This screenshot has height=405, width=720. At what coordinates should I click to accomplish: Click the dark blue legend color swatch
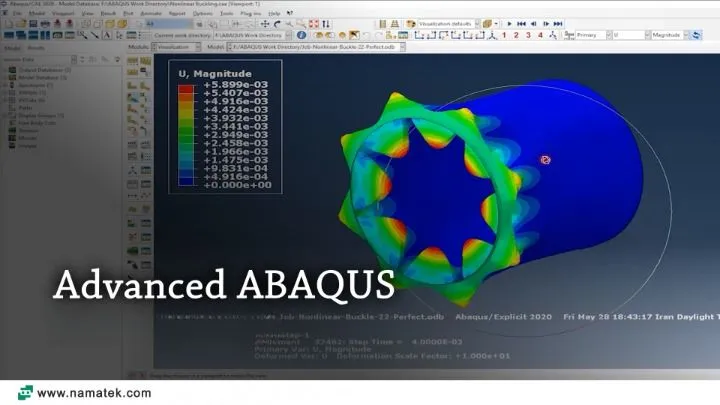pyautogui.click(x=186, y=181)
